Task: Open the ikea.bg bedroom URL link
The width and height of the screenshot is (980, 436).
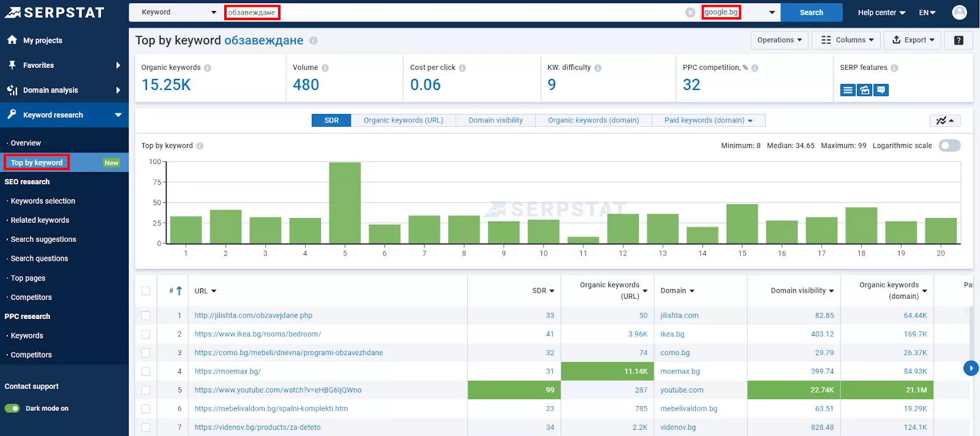Action: (258, 334)
